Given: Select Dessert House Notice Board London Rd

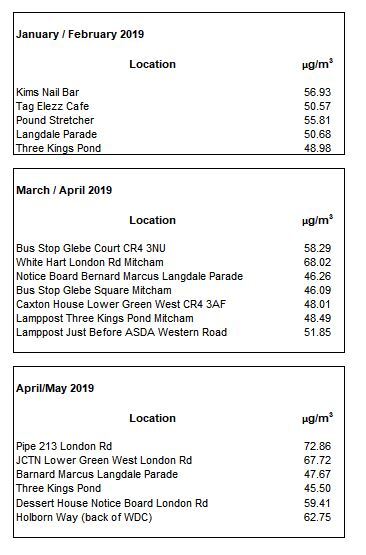Looking at the screenshot, I should (112, 503).
